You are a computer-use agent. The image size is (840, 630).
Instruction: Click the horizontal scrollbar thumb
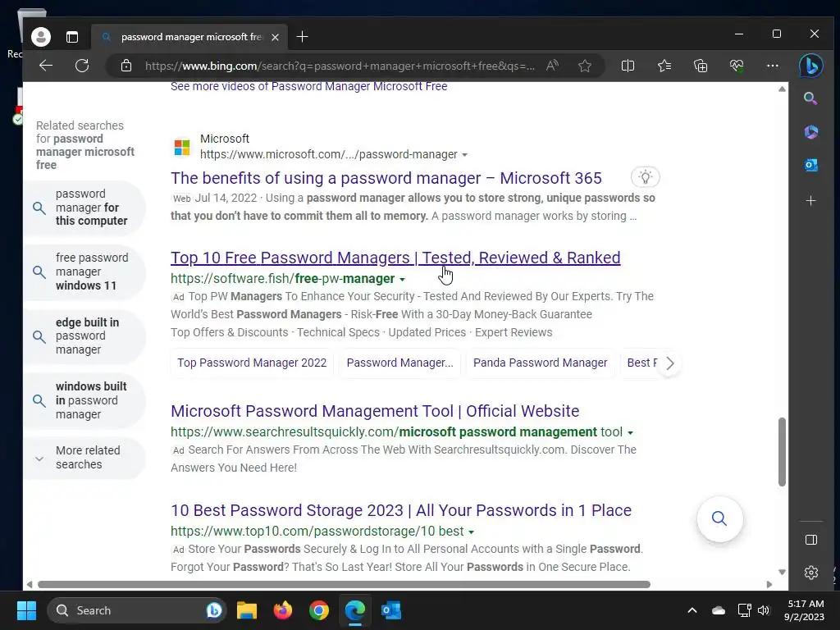coord(344,584)
